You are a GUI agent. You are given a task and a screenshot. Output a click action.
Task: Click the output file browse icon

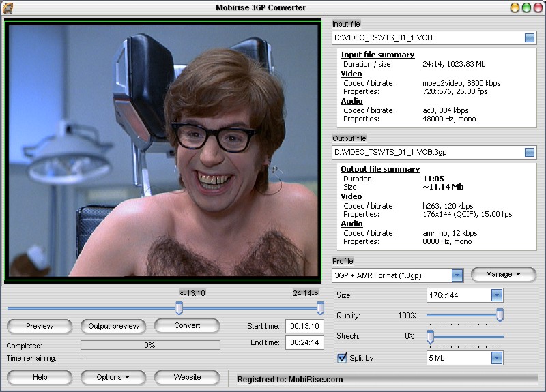pyautogui.click(x=530, y=152)
